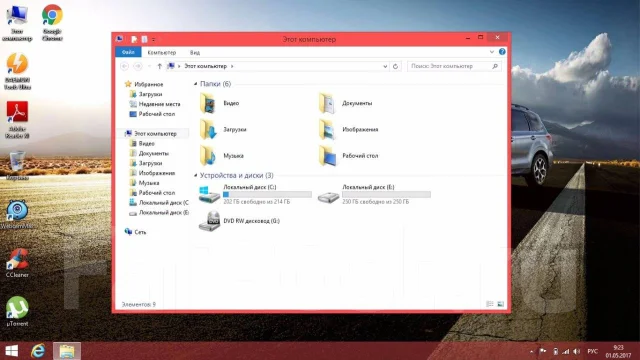Select Избранное in the navigation pane
This screenshot has height=360, width=640.
click(x=144, y=84)
